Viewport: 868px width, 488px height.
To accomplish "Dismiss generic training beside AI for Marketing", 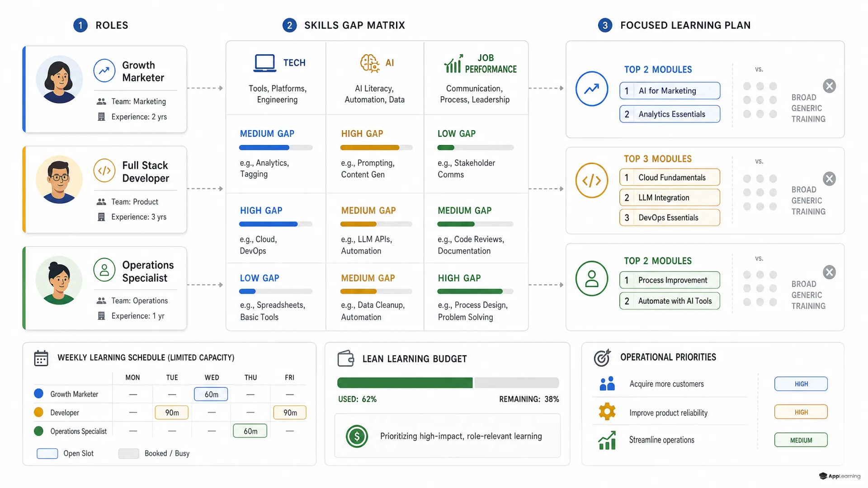I will 829,86.
